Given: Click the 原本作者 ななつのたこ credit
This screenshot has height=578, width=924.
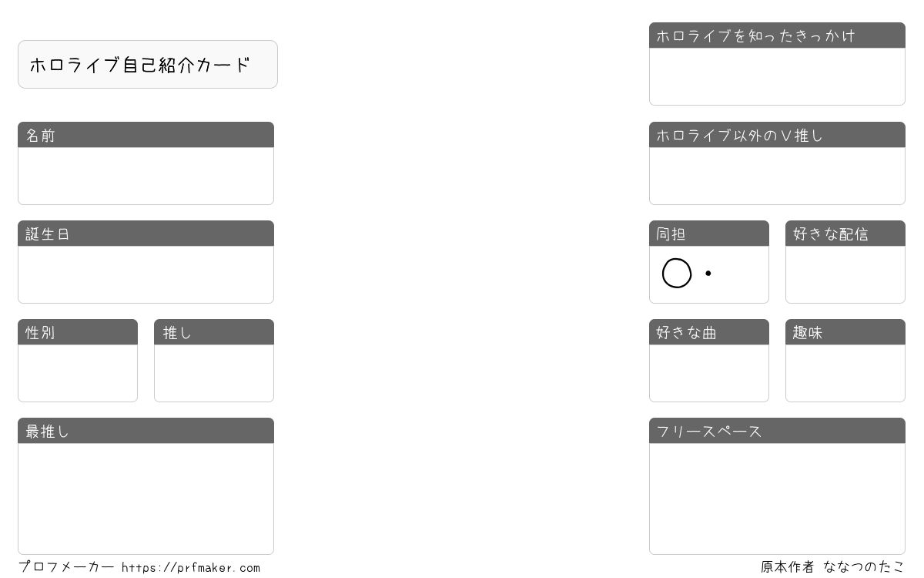Looking at the screenshot, I should (832, 567).
